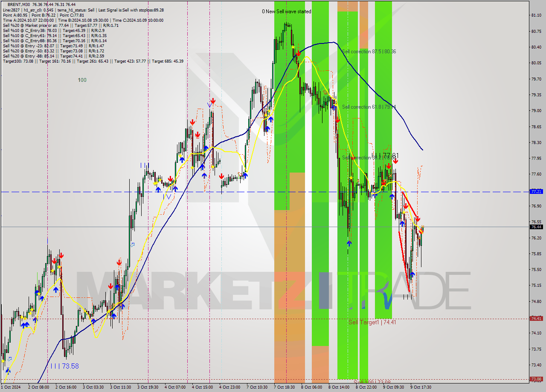Select the '3 Oct 03:30' time label
The height and width of the screenshot is (392, 546).
coord(93,387)
